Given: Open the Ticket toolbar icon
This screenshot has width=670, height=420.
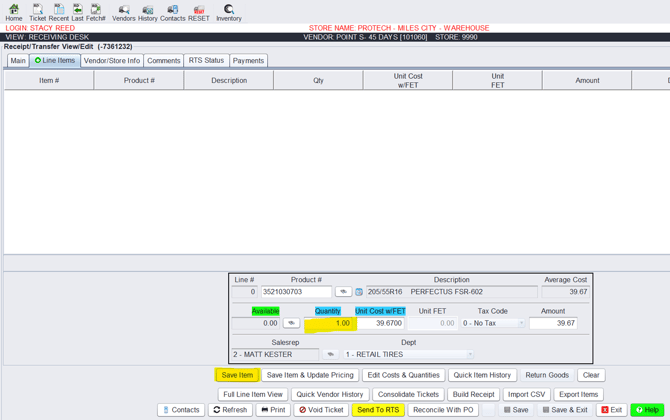Looking at the screenshot, I should (x=37, y=10).
